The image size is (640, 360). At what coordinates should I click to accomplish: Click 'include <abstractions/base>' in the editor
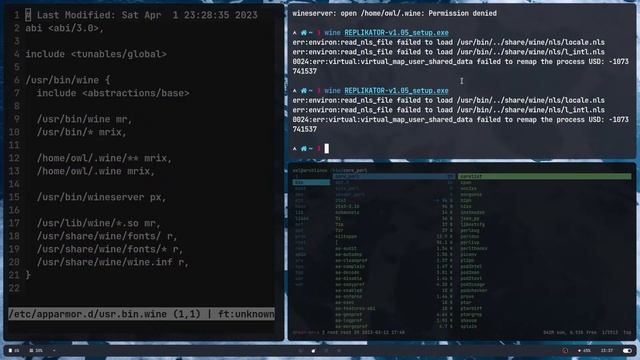113,93
